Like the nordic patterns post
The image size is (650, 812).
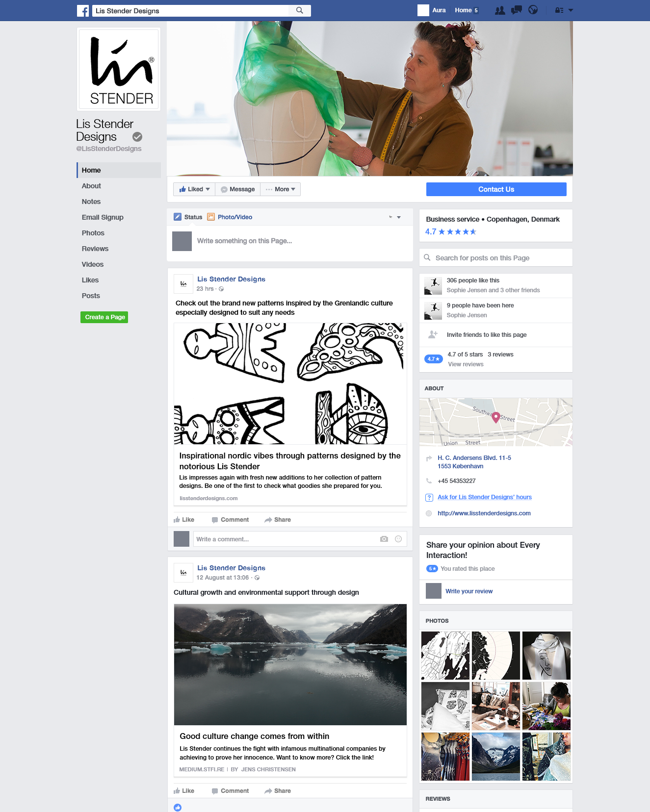pos(184,520)
